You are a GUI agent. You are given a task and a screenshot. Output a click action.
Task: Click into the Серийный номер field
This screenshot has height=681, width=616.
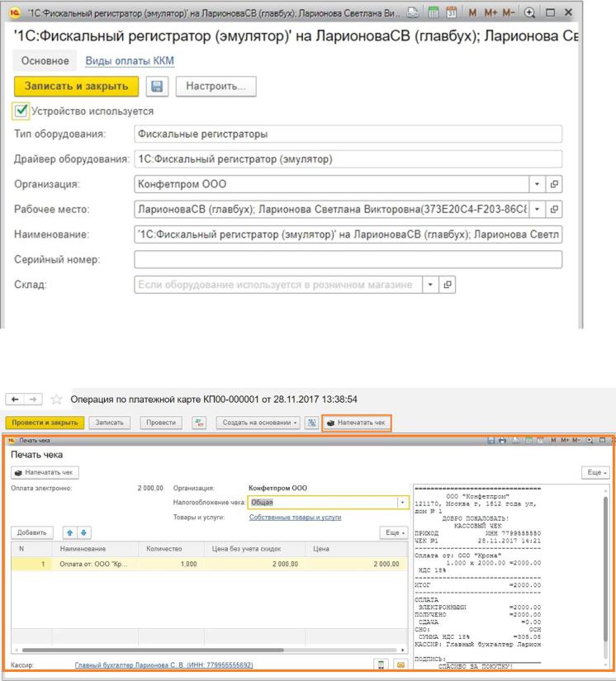coord(348,260)
